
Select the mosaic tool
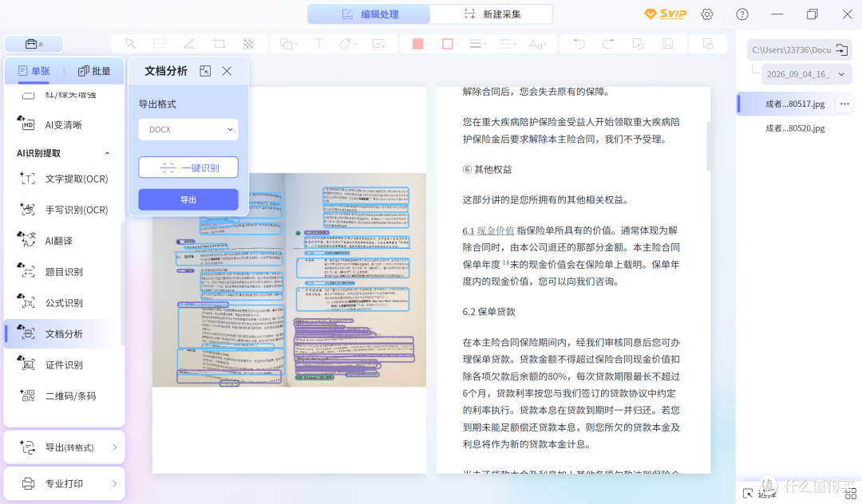pos(248,44)
